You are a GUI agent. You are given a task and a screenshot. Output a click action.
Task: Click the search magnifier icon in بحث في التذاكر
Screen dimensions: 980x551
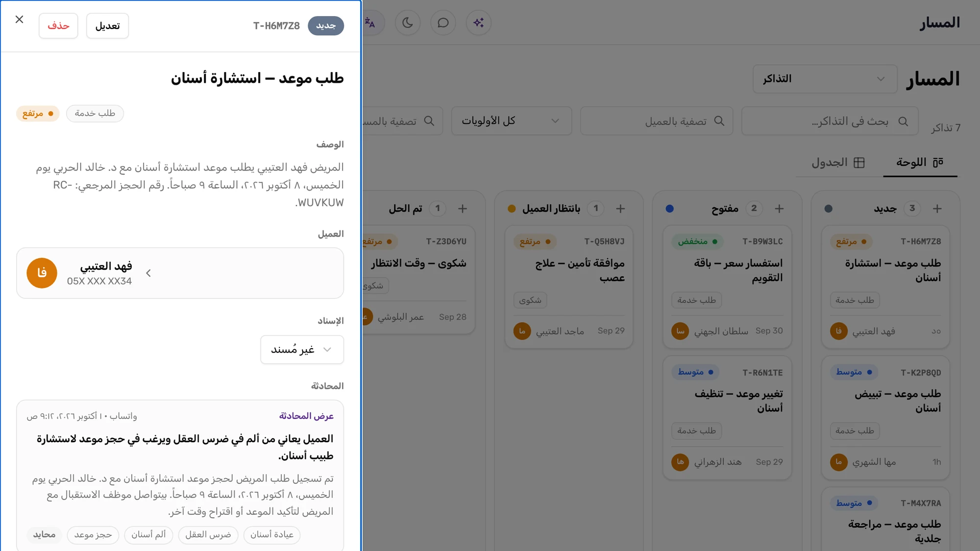pos(903,121)
